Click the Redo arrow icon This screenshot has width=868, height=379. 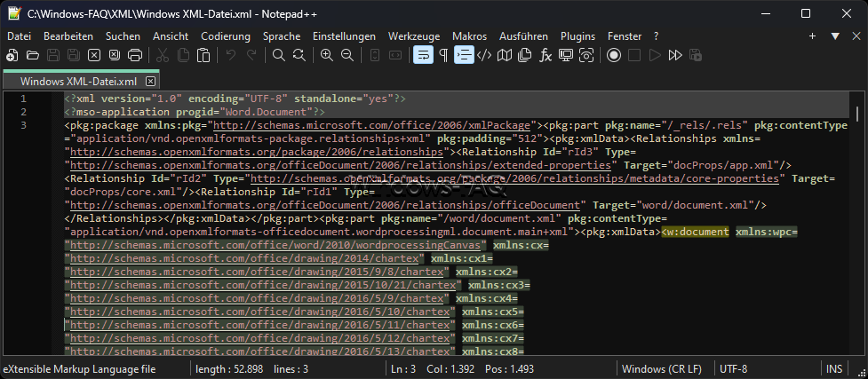coord(251,55)
